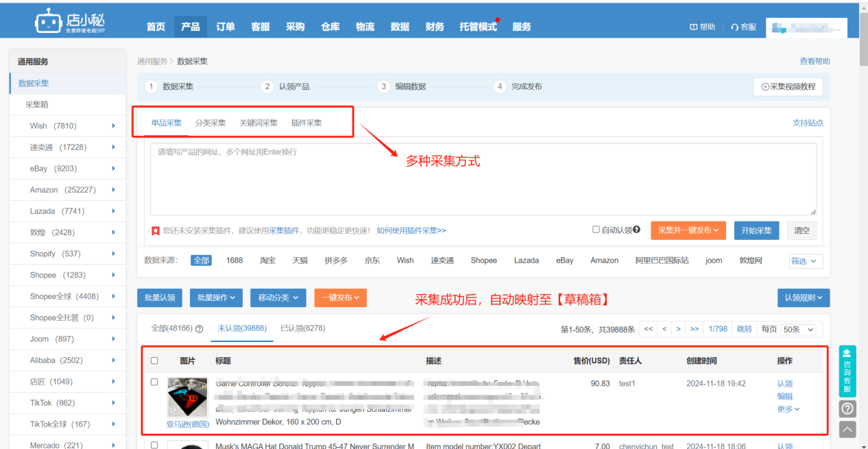Image resolution: width=868 pixels, height=449 pixels.
Task: Switch to the 关键词采集 tab
Action: click(258, 123)
